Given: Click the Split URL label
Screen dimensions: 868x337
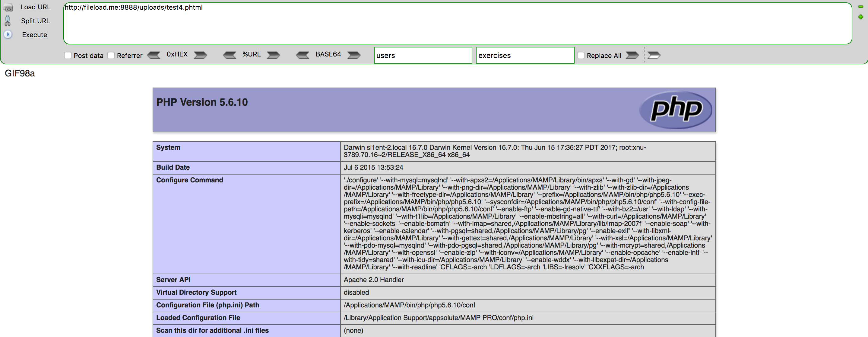Looking at the screenshot, I should (x=35, y=21).
